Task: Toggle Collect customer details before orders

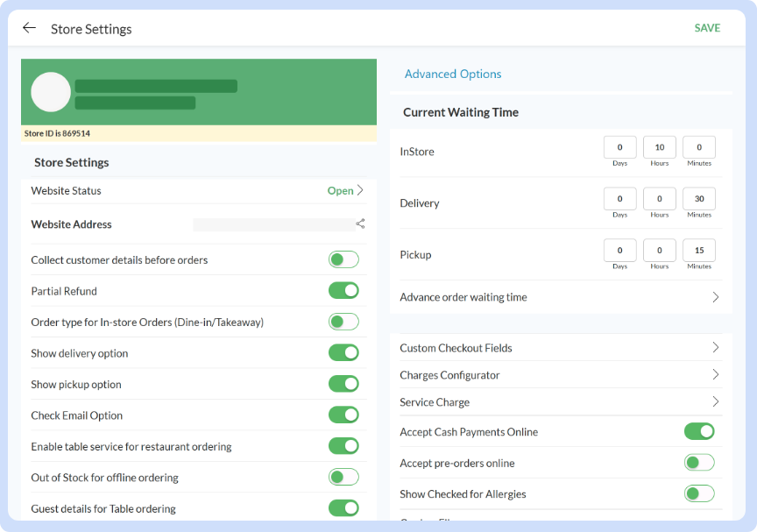Action: coord(343,259)
